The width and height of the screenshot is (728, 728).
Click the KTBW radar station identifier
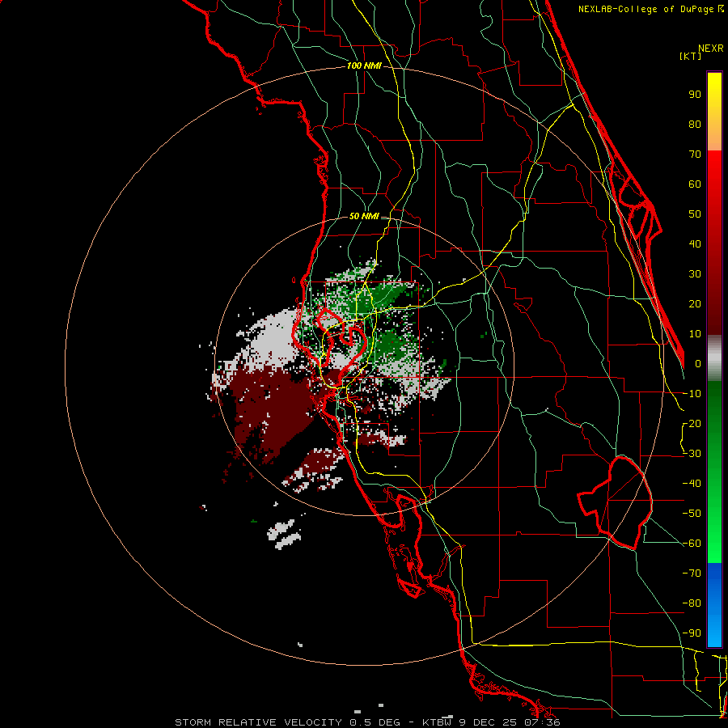(437, 722)
